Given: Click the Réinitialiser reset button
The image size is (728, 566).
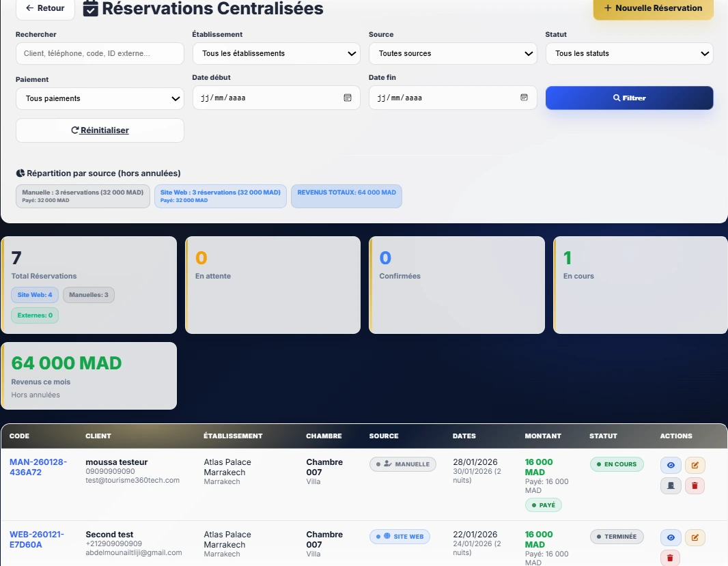Looking at the screenshot, I should click(100, 130).
